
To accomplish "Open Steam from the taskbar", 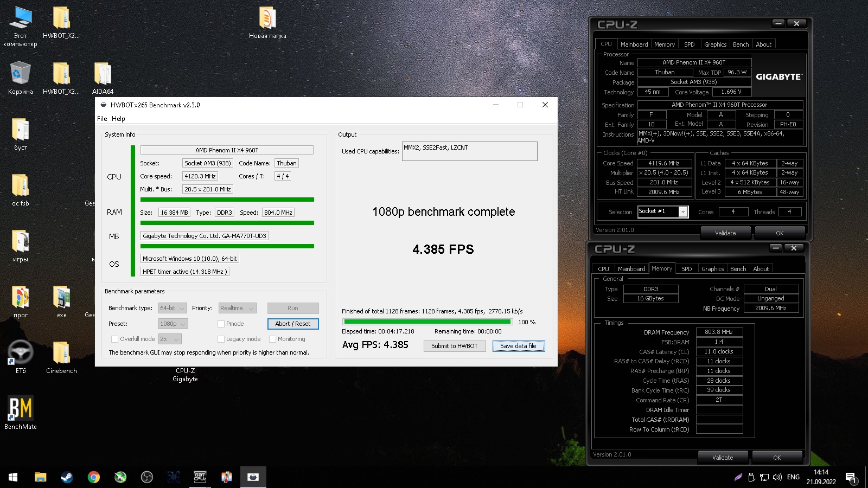I will [67, 477].
